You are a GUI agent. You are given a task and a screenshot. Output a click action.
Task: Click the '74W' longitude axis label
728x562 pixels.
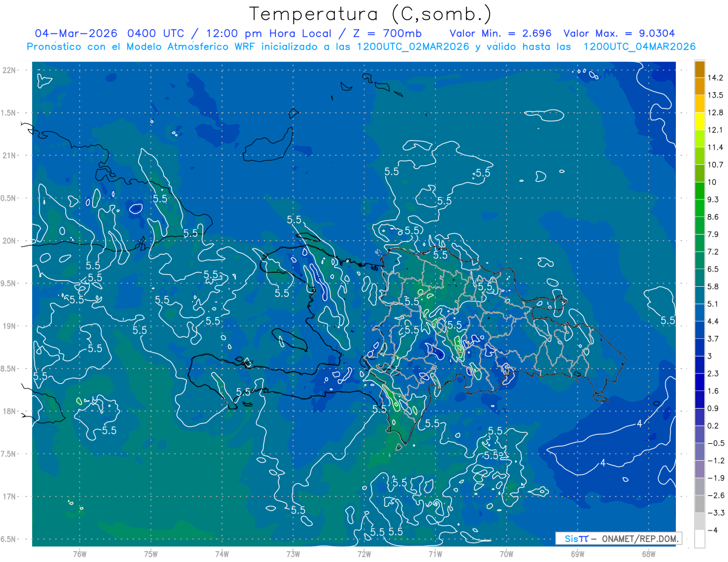point(222,554)
